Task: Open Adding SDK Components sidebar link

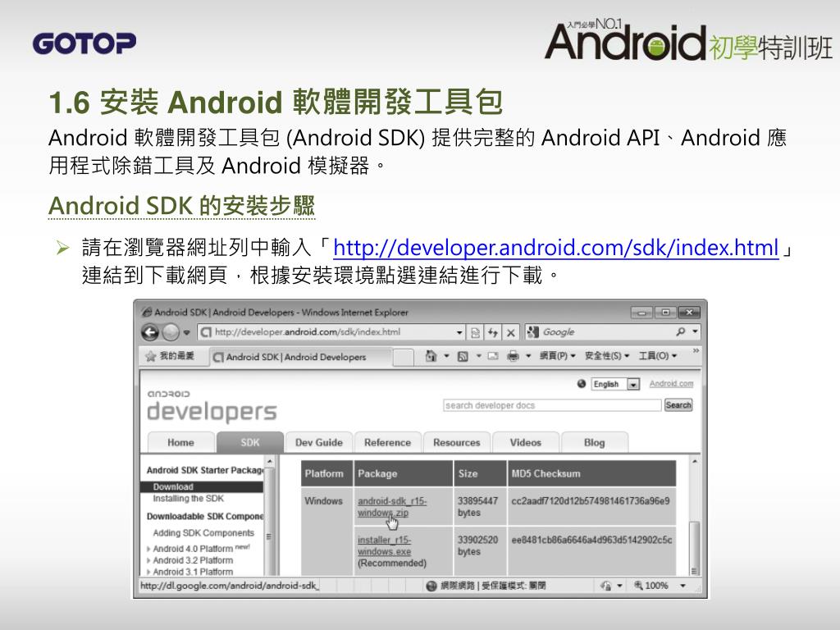Action: click(x=203, y=533)
